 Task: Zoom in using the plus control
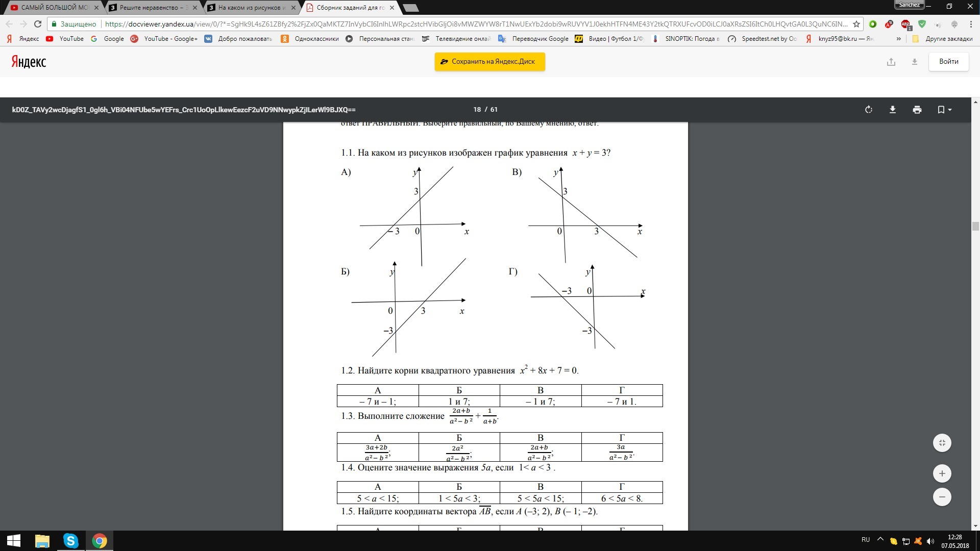tap(943, 473)
